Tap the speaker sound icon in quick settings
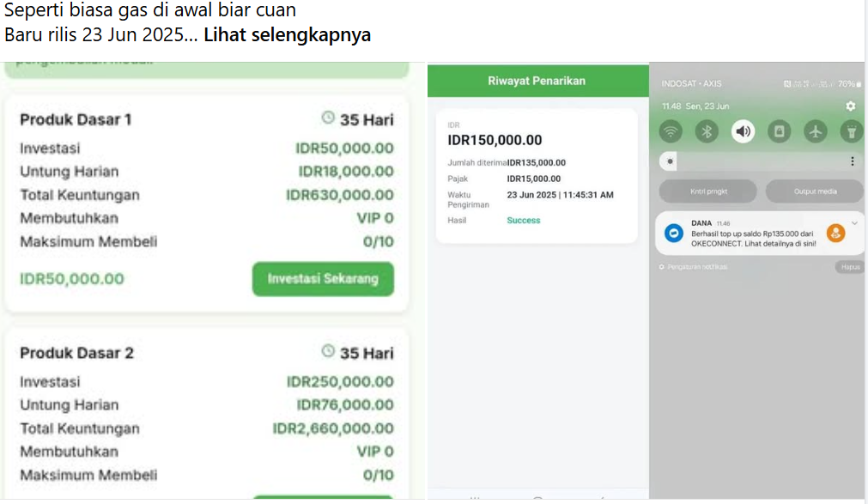 coord(743,132)
